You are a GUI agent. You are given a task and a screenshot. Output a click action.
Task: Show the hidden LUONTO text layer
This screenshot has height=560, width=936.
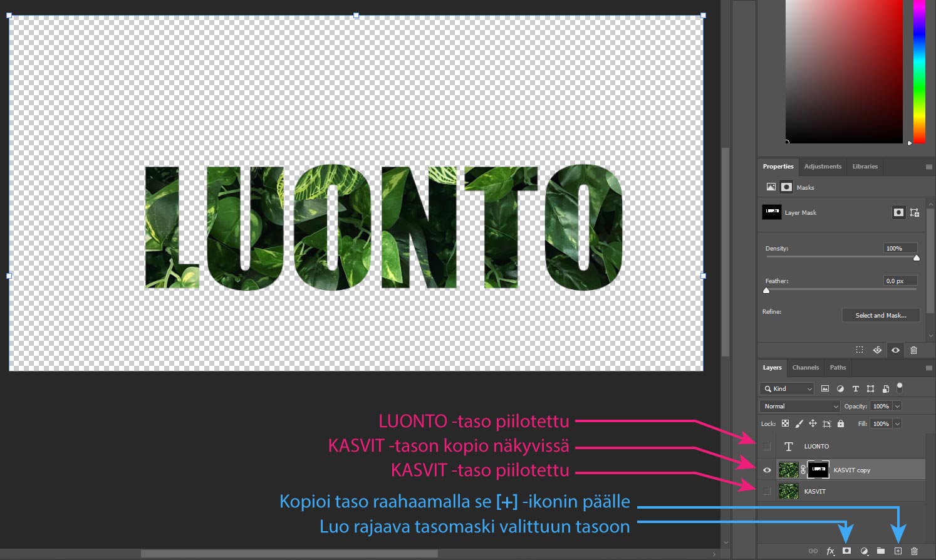tap(766, 446)
